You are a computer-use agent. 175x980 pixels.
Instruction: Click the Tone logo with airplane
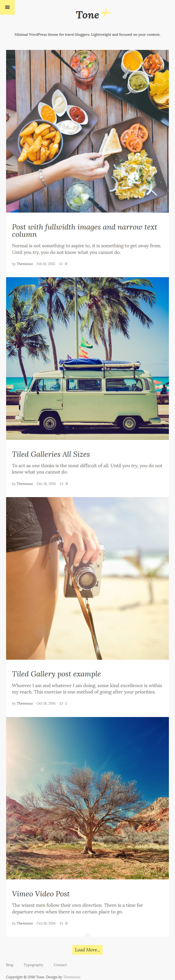(93, 14)
